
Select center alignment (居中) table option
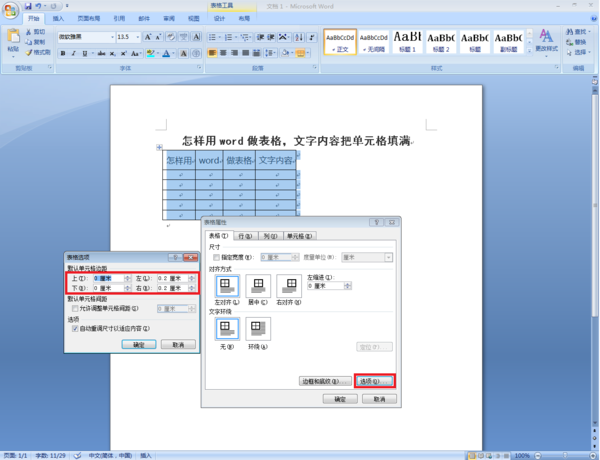[258, 286]
